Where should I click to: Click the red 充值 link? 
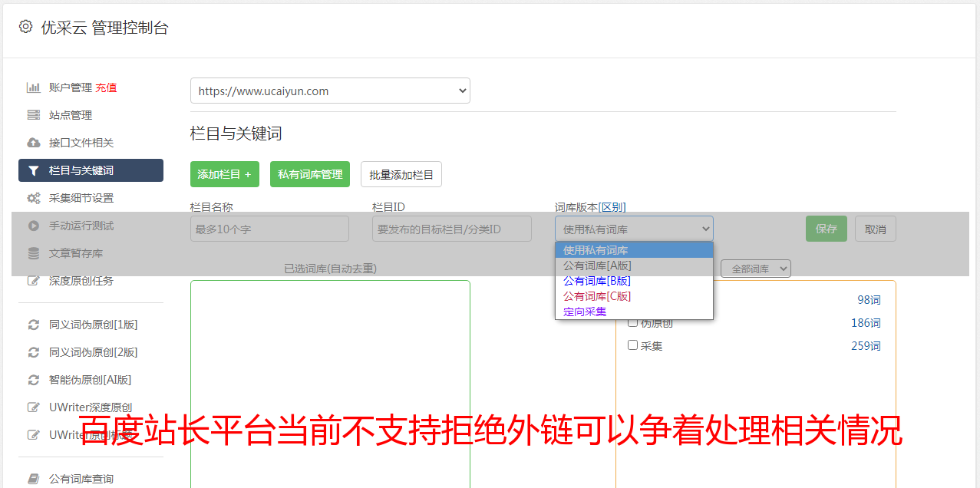pos(107,87)
